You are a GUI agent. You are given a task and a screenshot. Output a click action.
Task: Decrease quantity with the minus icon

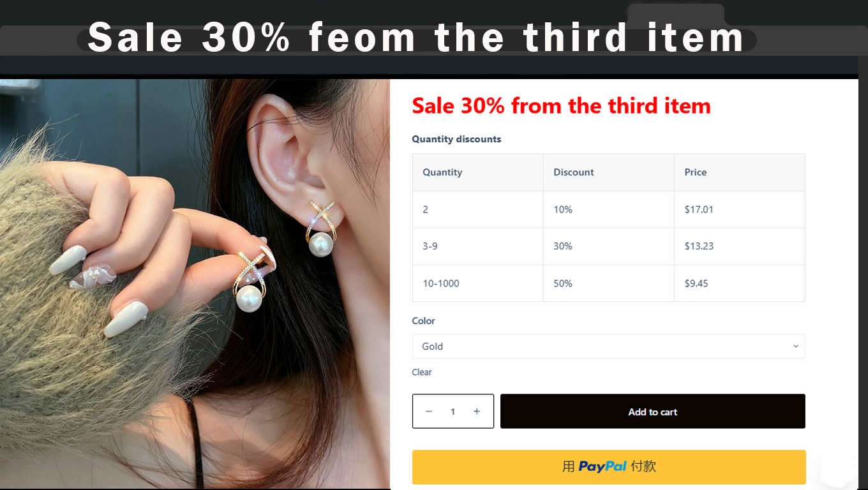[429, 412]
